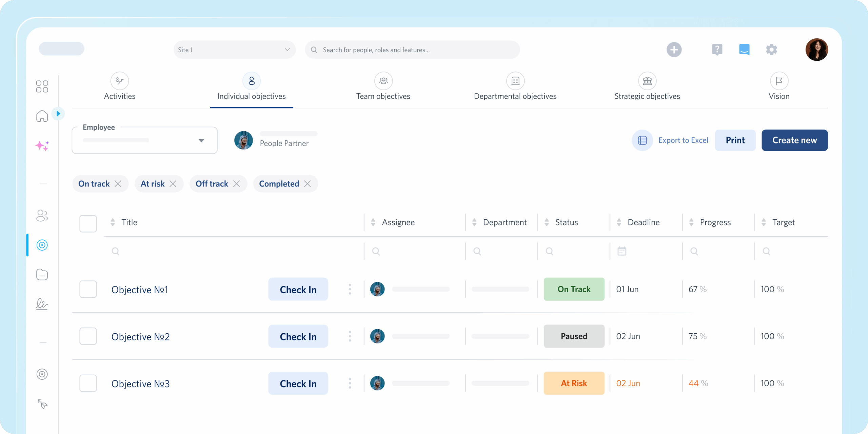The width and height of the screenshot is (868, 434).
Task: Open the AI sparkles icon in sidebar
Action: [42, 146]
